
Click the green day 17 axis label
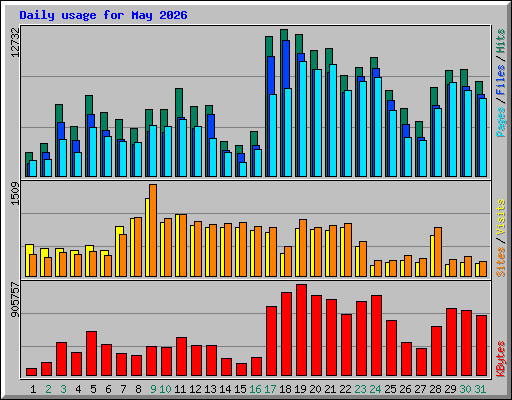(x=270, y=389)
